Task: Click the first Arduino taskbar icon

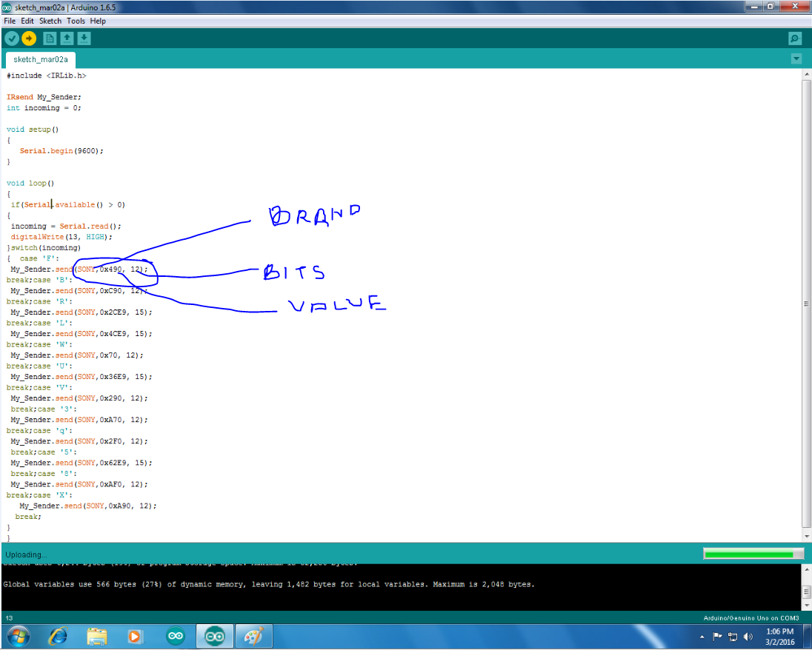Action: [176, 636]
